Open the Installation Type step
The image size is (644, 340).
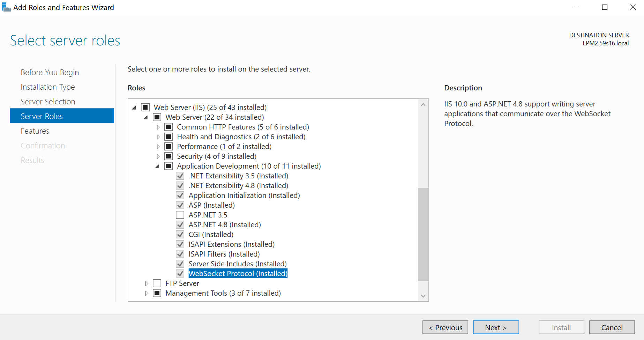coord(48,87)
